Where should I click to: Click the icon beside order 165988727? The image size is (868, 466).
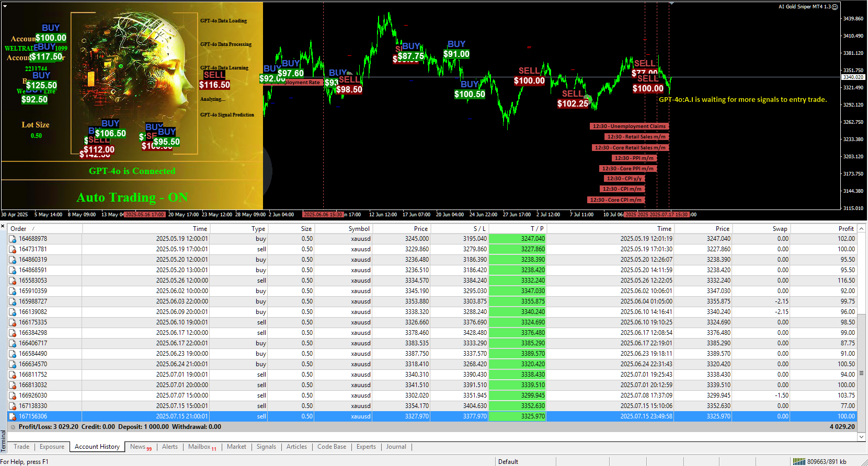click(13, 301)
